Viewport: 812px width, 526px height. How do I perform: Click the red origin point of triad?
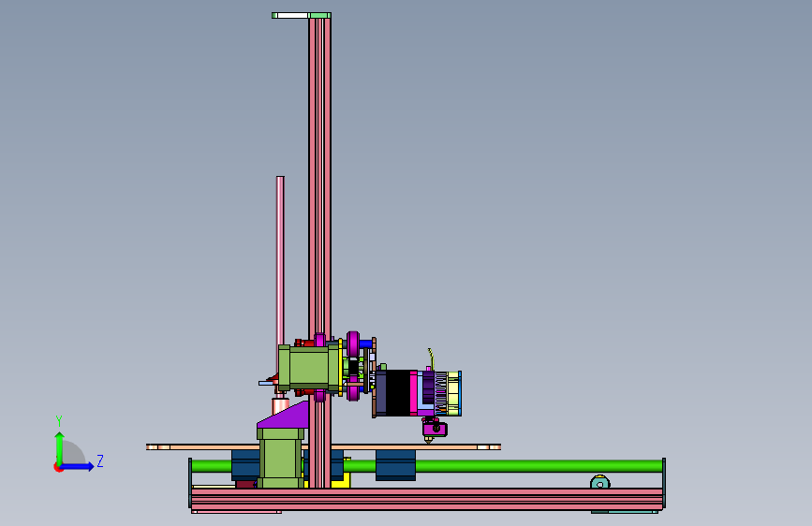[x=58, y=467]
